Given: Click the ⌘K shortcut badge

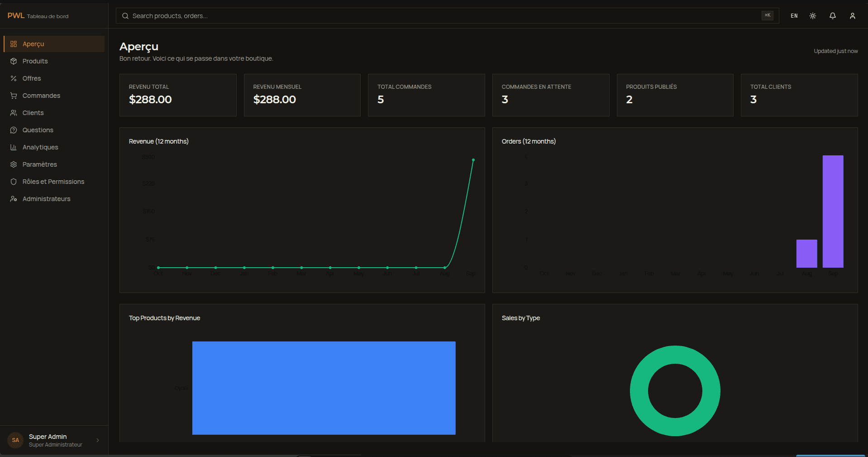Looking at the screenshot, I should point(768,15).
